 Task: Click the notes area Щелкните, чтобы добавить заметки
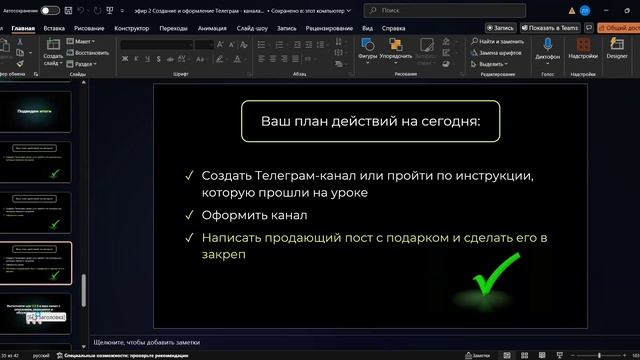[147, 342]
